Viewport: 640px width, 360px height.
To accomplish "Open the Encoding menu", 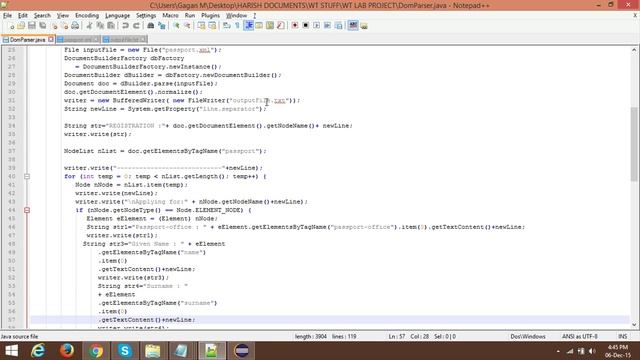I will [x=87, y=16].
